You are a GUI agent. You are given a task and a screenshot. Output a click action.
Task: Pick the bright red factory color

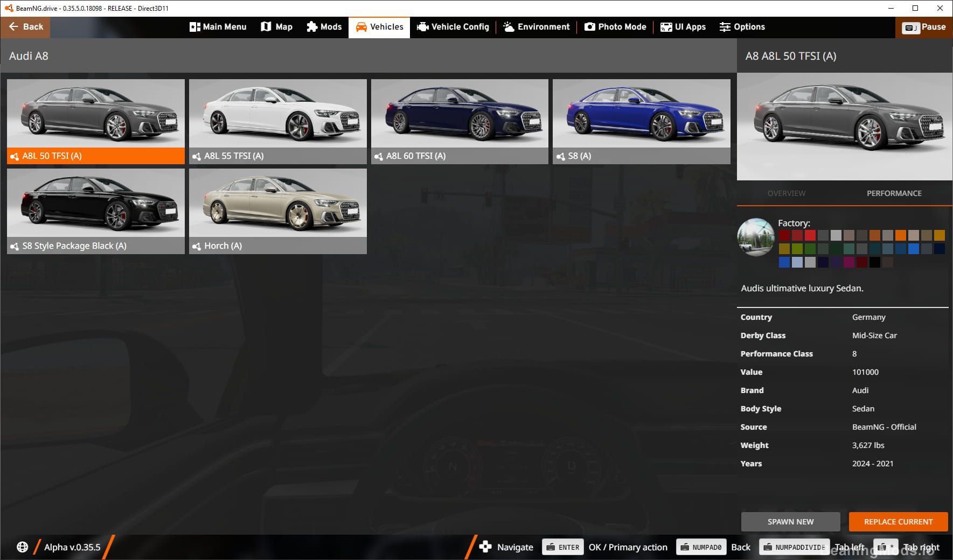point(810,235)
